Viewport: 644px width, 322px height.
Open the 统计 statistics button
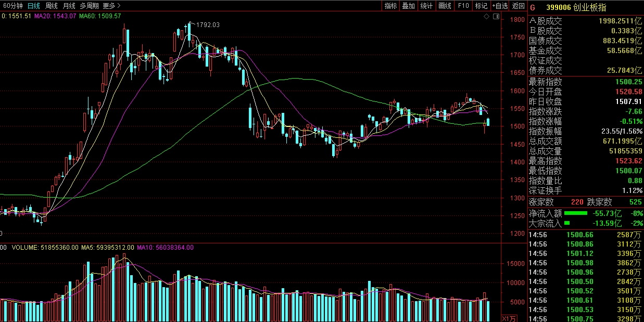pyautogui.click(x=426, y=6)
